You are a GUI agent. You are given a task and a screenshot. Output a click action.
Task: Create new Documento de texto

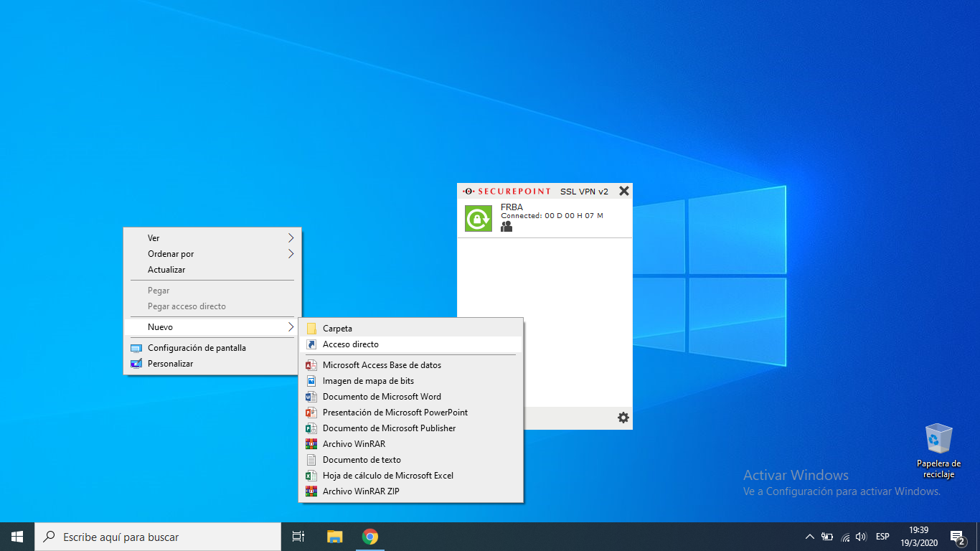411,460
